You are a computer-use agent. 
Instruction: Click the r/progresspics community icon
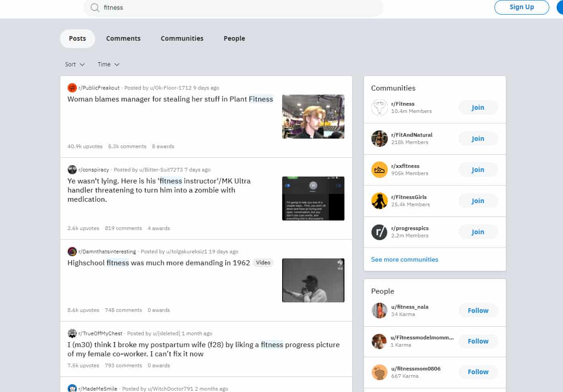pyautogui.click(x=379, y=231)
